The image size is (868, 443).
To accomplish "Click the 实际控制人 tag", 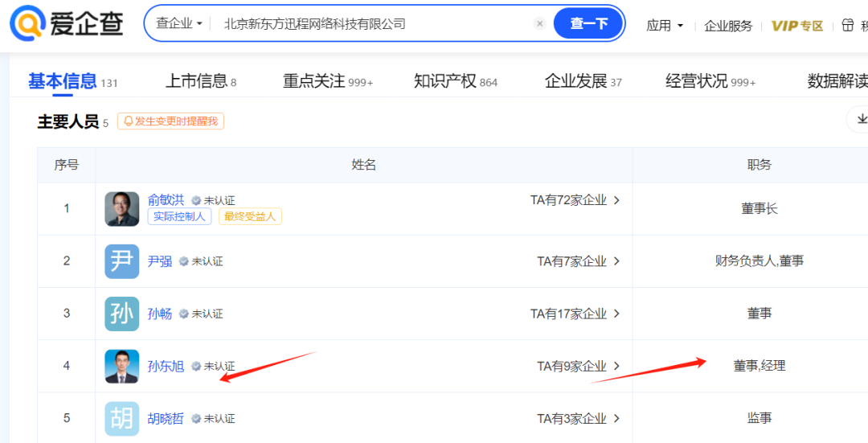I will [x=179, y=216].
